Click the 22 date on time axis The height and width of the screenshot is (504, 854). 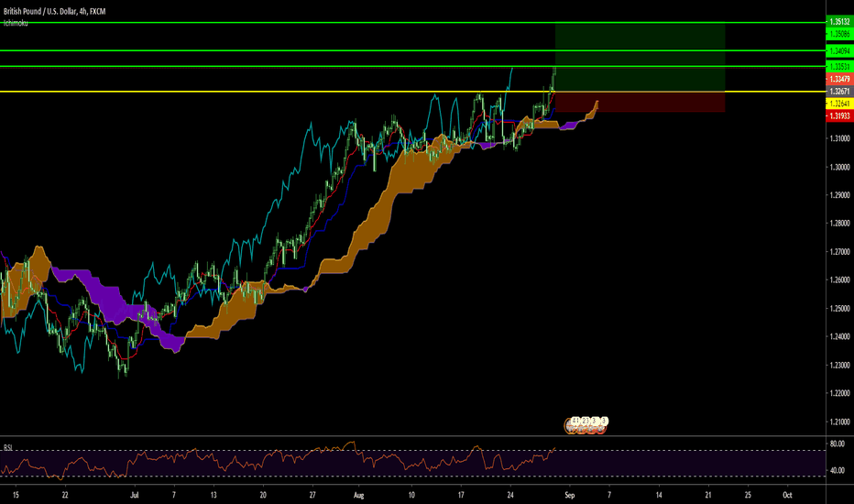click(x=65, y=495)
